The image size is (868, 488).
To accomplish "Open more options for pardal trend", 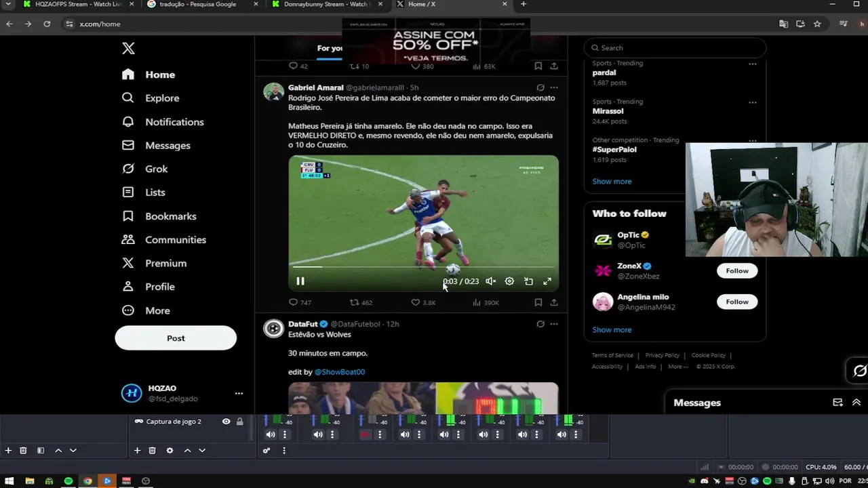I will click(752, 64).
